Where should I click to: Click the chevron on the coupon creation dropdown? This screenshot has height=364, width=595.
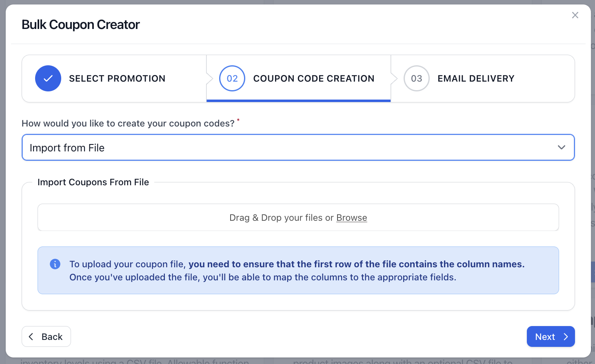(x=562, y=147)
